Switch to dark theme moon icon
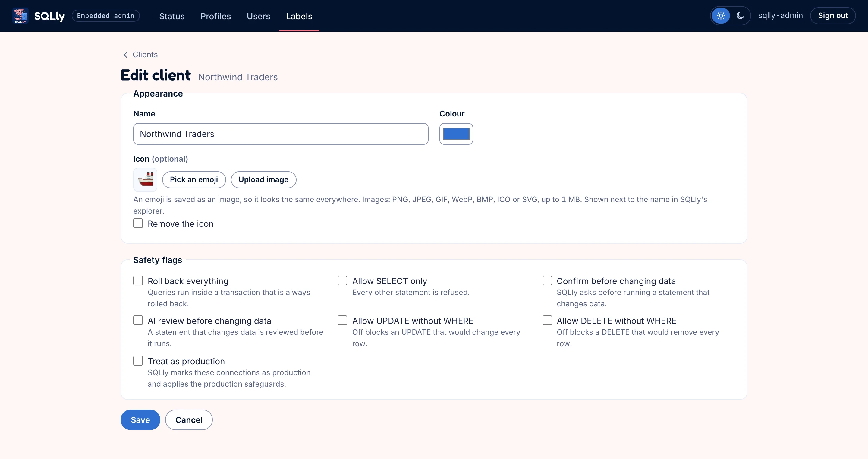Screen dimensions: 868x459 coord(740,15)
